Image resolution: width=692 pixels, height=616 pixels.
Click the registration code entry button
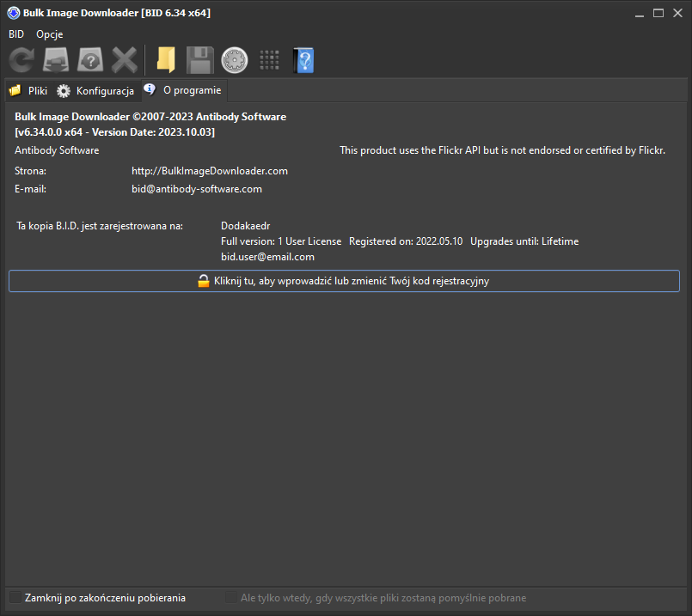[344, 281]
